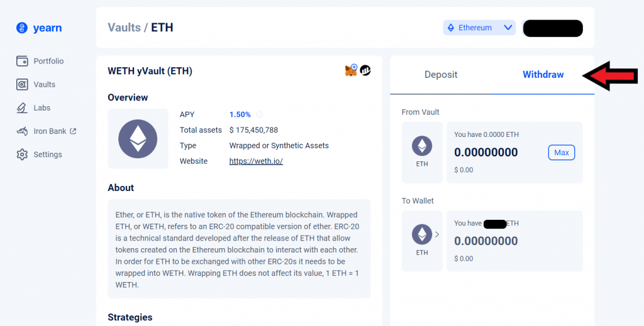Click the Yearn logo icon
The height and width of the screenshot is (326, 644).
[22, 28]
